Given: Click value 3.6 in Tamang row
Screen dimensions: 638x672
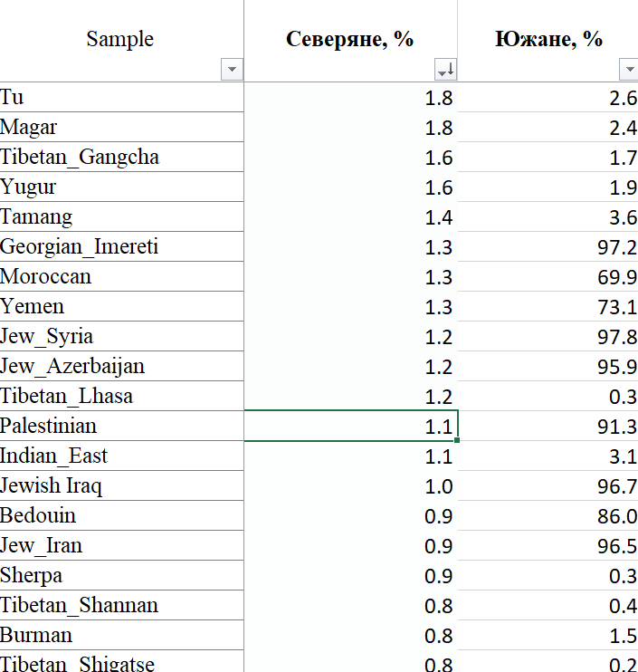Looking at the screenshot, I should (548, 216).
